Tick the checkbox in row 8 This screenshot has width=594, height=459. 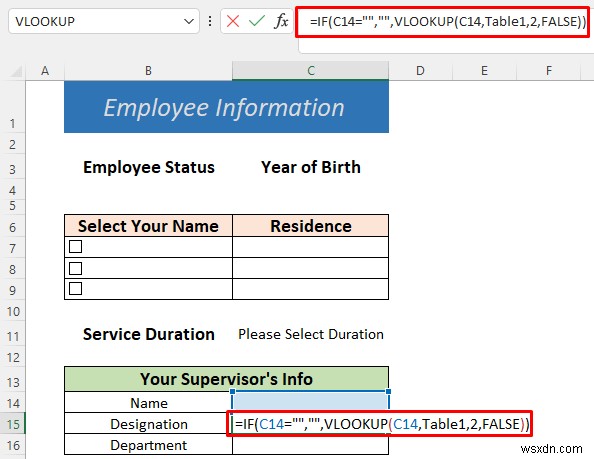(75, 268)
